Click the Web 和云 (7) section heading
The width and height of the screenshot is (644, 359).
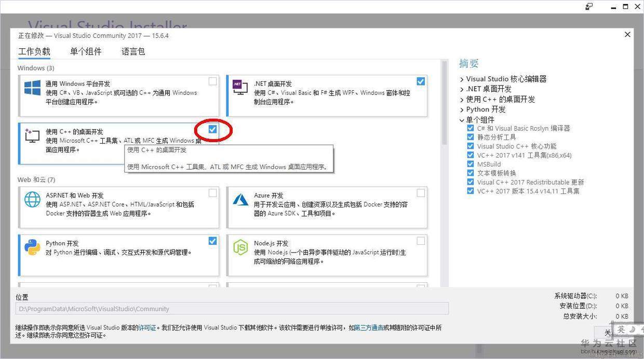[36, 179]
